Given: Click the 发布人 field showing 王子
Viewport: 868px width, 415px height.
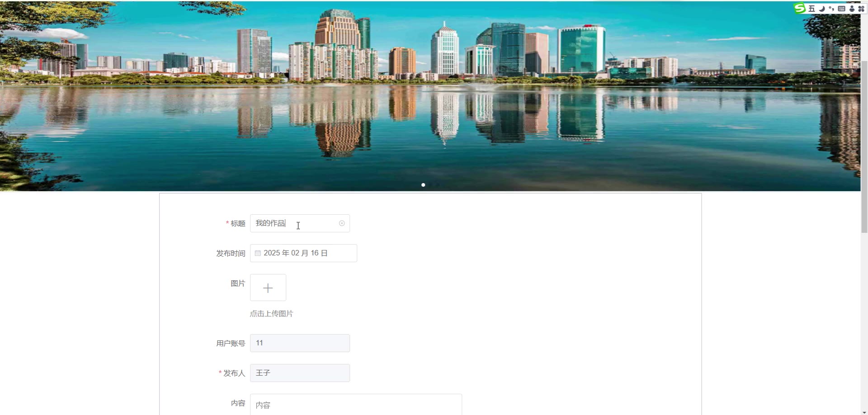Looking at the screenshot, I should click(x=300, y=373).
